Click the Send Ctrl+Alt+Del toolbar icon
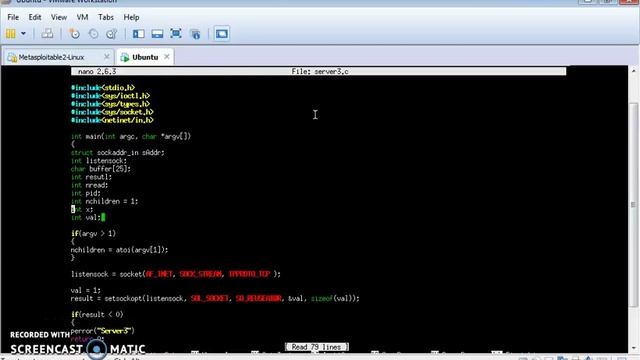This screenshot has width=640, height=360. [x=47, y=34]
